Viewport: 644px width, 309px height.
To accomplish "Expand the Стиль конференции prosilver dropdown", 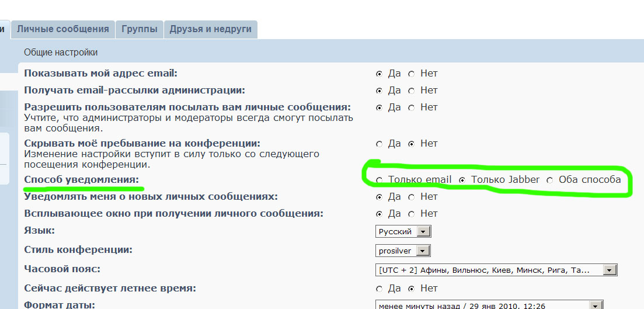I will tap(403, 251).
